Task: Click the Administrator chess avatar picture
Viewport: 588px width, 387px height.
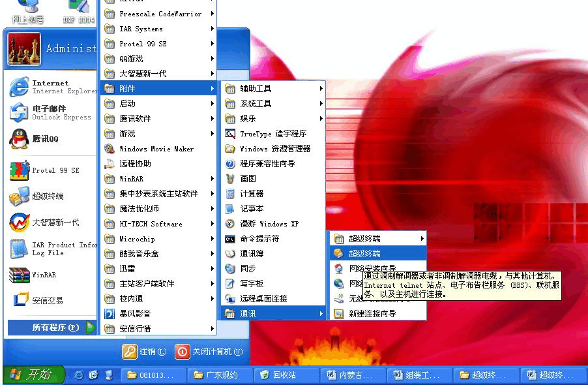Action: click(x=24, y=49)
